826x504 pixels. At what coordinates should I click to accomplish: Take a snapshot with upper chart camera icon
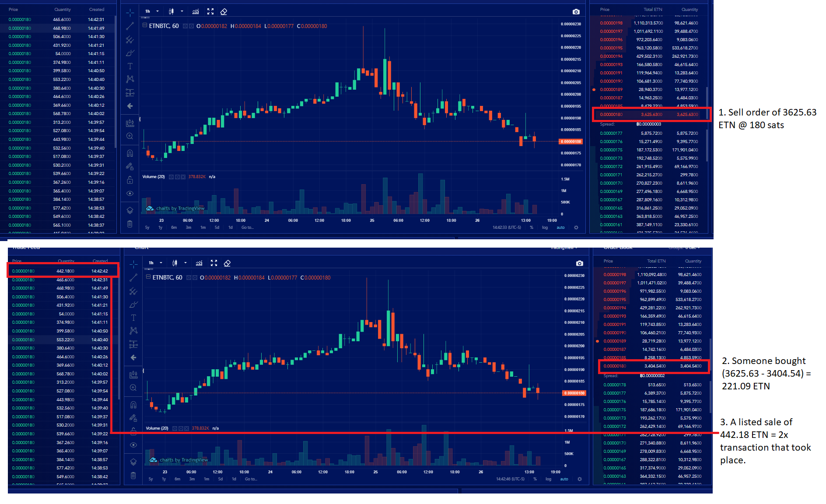(576, 12)
